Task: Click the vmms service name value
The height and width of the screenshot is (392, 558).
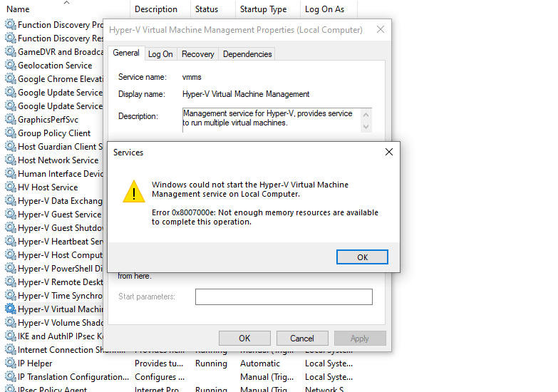Action: (192, 77)
